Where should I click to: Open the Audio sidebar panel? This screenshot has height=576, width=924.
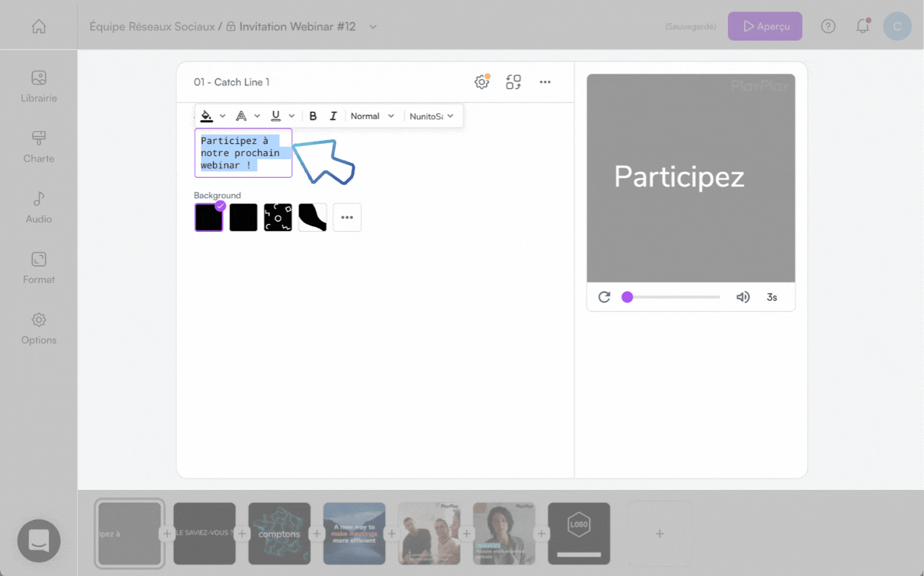[x=39, y=208]
